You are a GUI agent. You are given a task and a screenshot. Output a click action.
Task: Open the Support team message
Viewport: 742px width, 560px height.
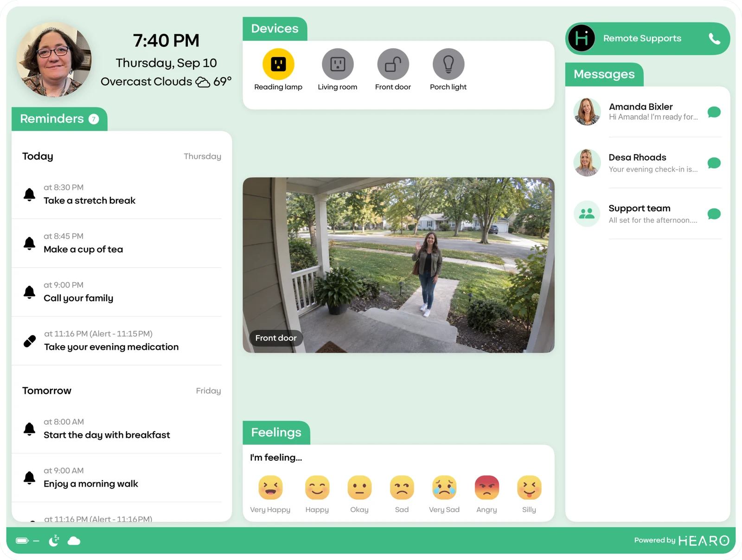pyautogui.click(x=647, y=214)
